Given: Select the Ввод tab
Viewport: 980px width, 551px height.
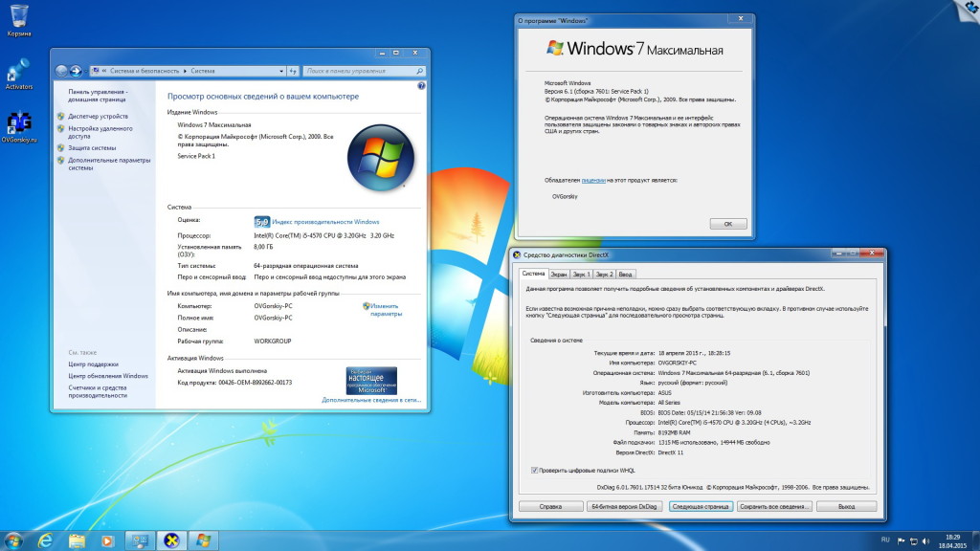Looking at the screenshot, I should [625, 275].
